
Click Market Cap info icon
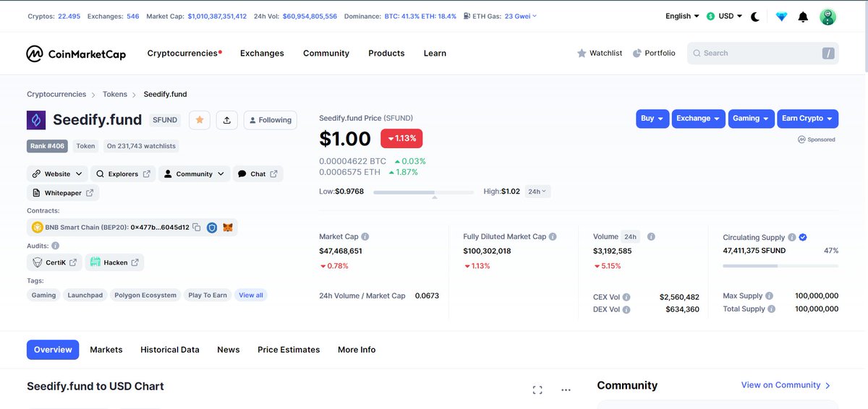coord(365,236)
